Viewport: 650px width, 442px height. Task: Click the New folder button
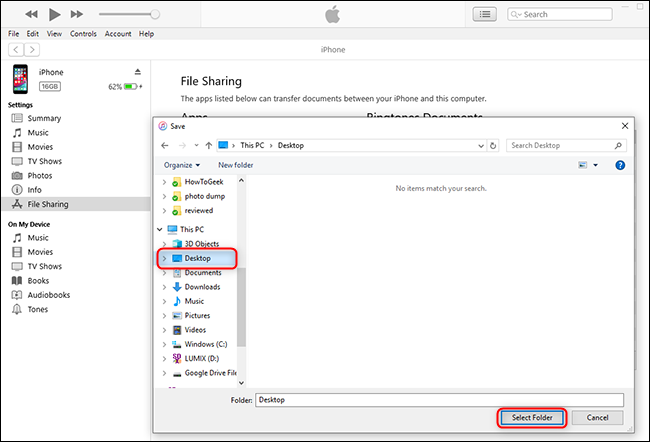tap(235, 165)
